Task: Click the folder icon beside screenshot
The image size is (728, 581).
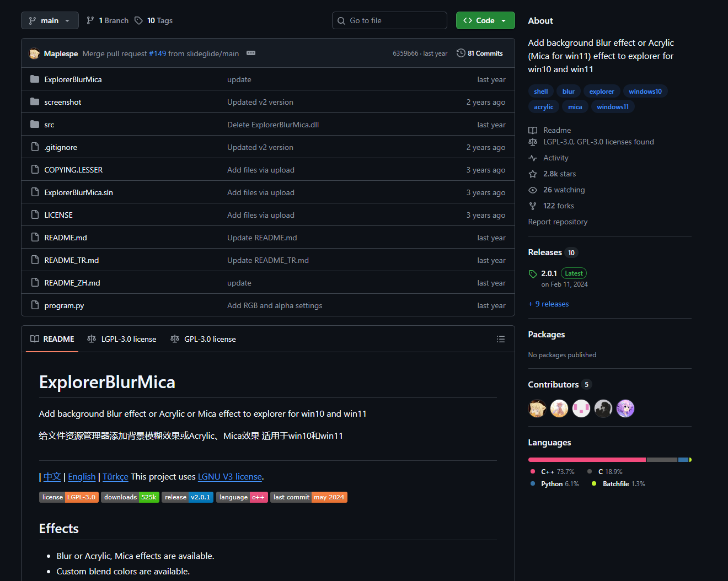Action: pyautogui.click(x=35, y=101)
